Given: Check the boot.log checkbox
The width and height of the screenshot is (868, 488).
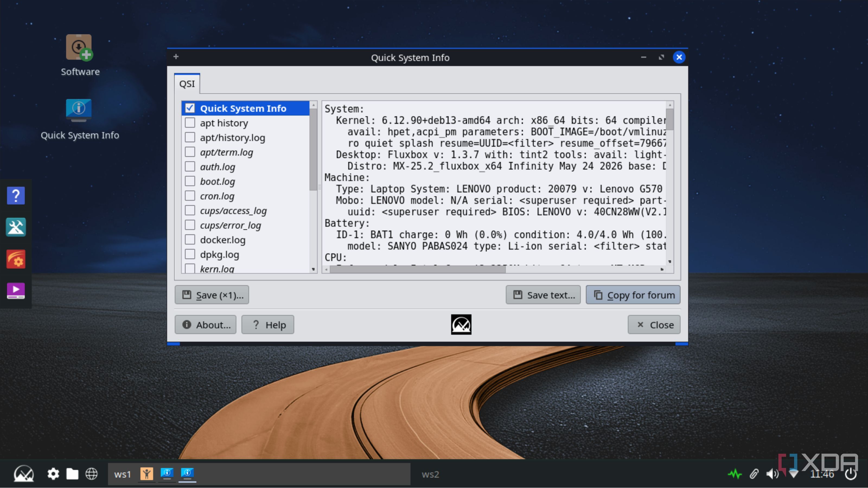Looking at the screenshot, I should tap(190, 181).
